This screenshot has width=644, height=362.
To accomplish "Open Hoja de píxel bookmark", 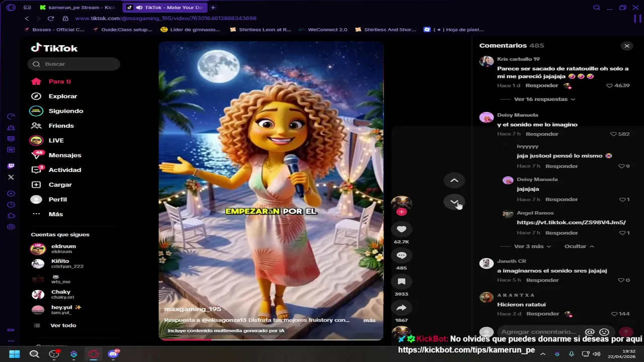I will [453, 30].
